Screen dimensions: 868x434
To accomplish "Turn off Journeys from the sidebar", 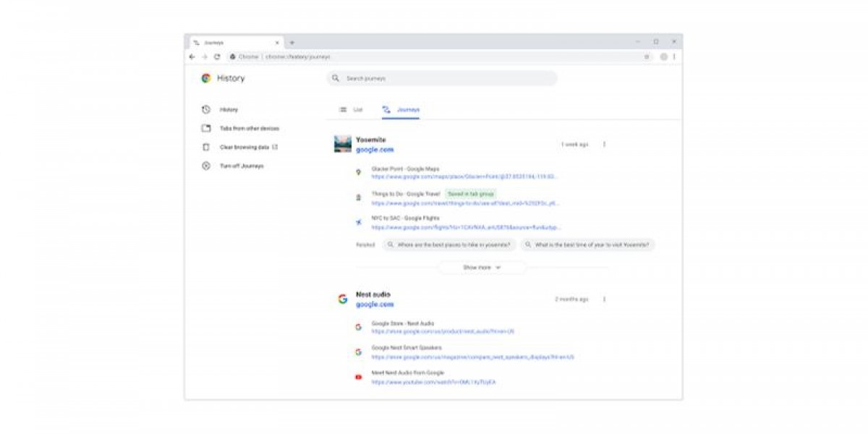I will tap(242, 166).
